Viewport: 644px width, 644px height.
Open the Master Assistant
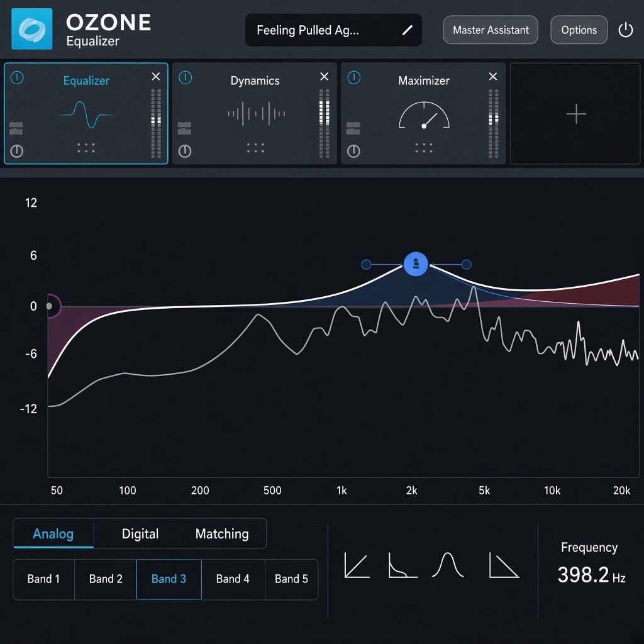click(491, 30)
